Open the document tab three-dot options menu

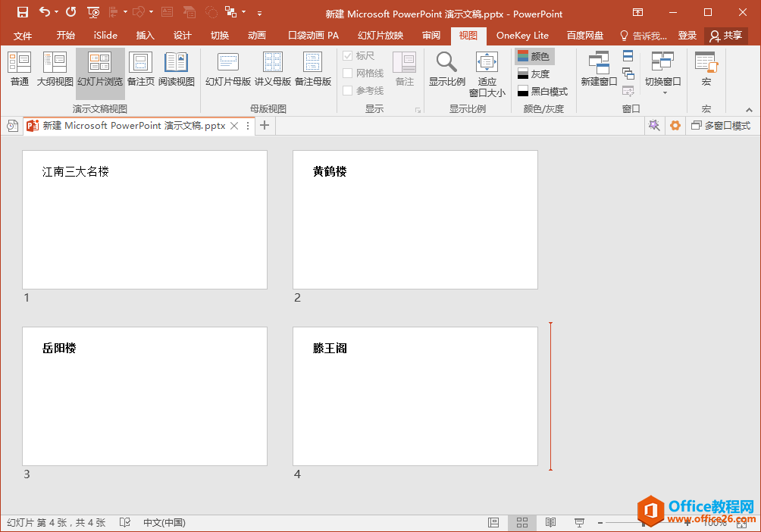click(x=248, y=126)
